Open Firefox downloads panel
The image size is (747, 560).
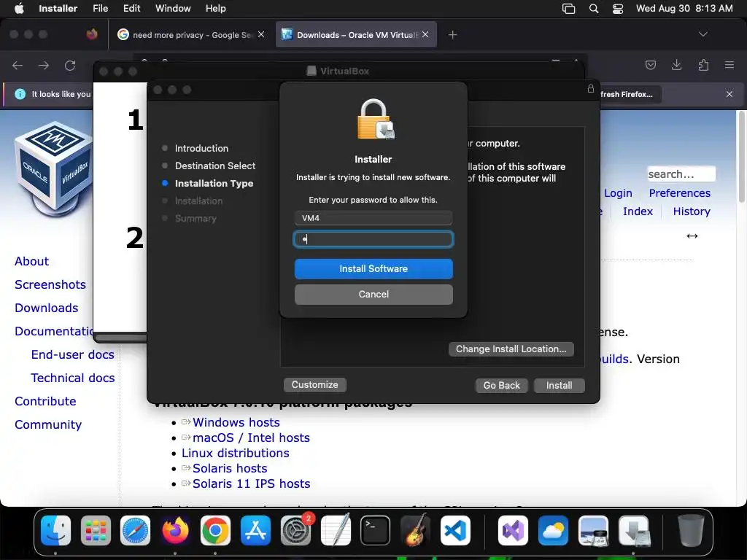click(x=676, y=65)
